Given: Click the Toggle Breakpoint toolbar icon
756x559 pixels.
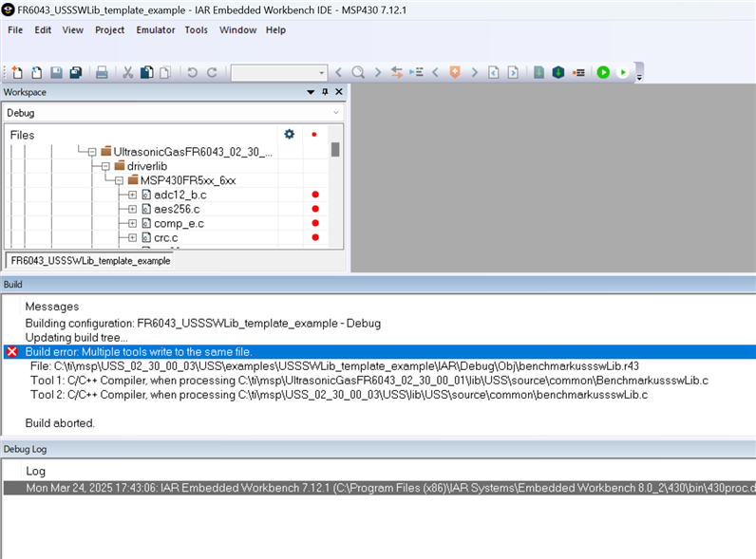Looking at the screenshot, I should (x=578, y=72).
